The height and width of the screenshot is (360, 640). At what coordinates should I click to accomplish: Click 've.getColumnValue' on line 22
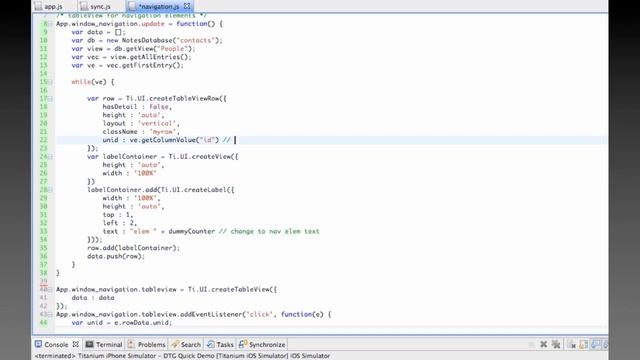tap(162, 140)
